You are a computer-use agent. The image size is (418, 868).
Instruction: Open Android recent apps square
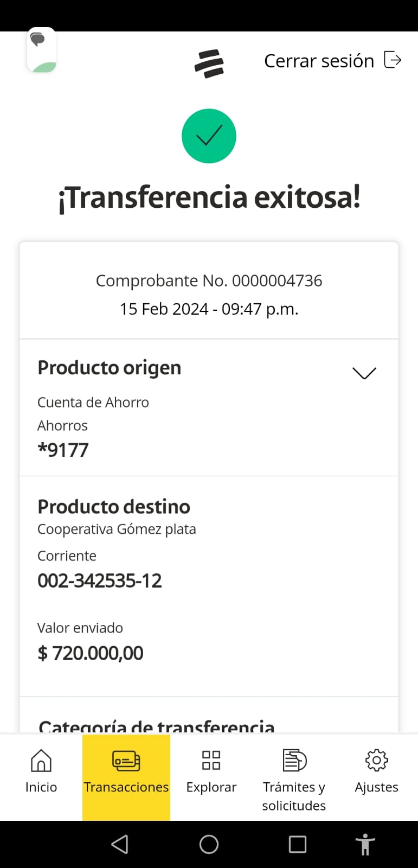(x=297, y=844)
